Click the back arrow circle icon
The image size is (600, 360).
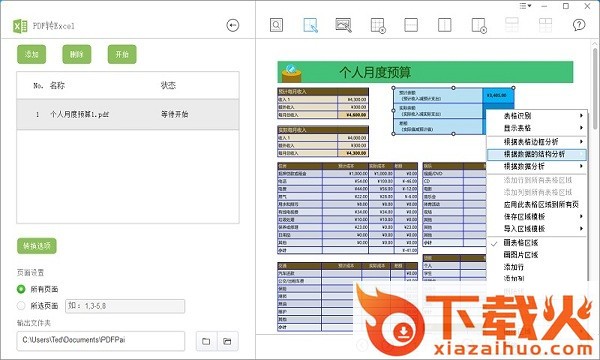coord(233,25)
